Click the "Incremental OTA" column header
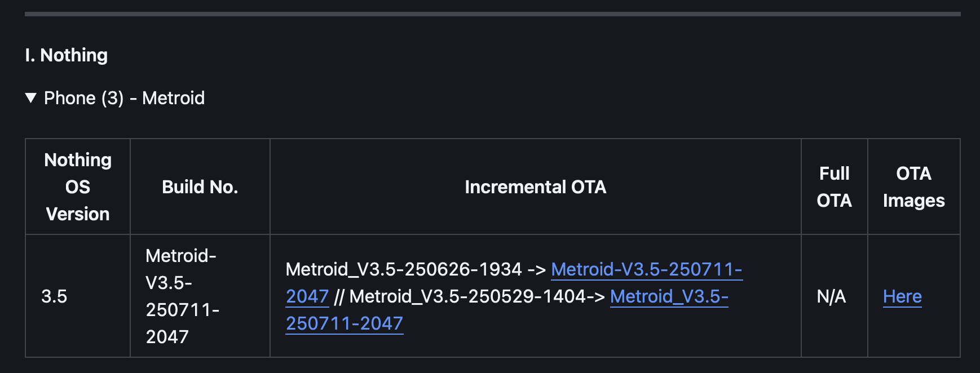Image resolution: width=980 pixels, height=373 pixels. [x=535, y=187]
